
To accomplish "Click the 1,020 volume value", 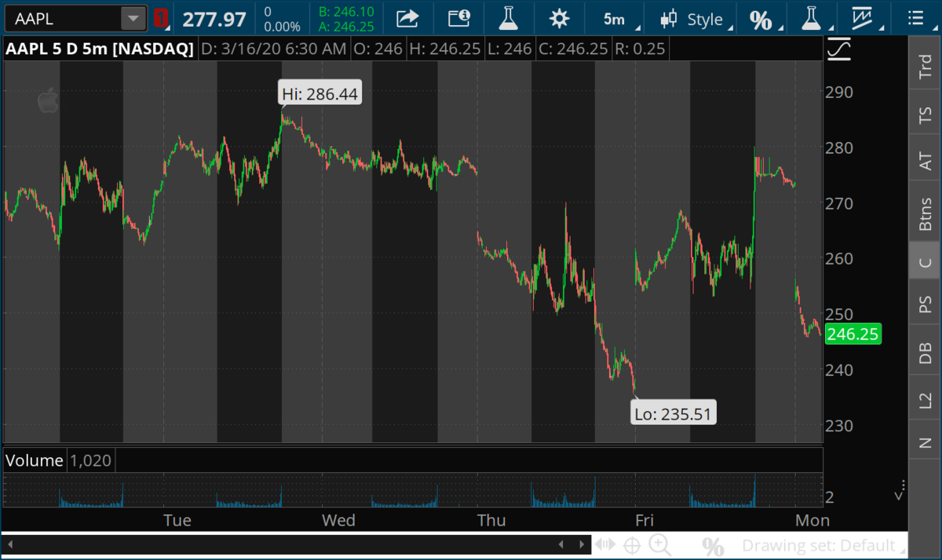I will [x=91, y=460].
